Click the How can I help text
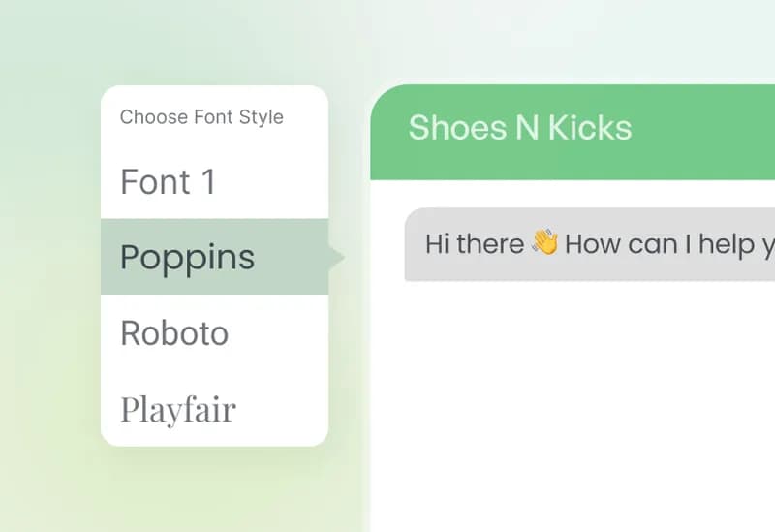 (x=669, y=244)
